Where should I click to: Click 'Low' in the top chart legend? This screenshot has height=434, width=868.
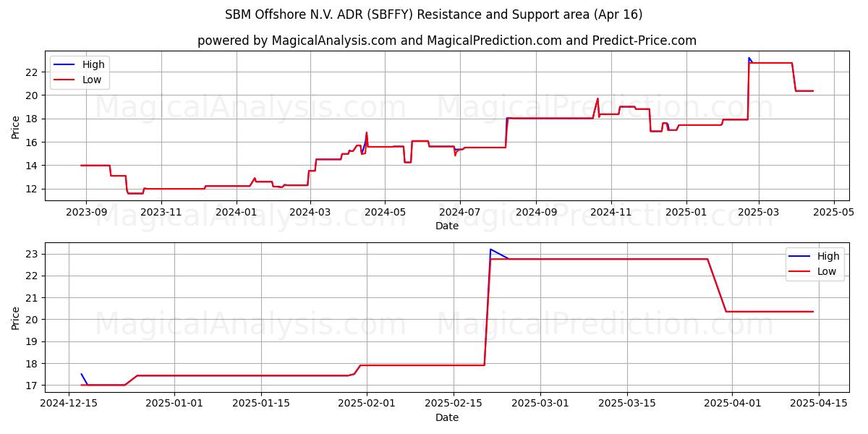92,80
